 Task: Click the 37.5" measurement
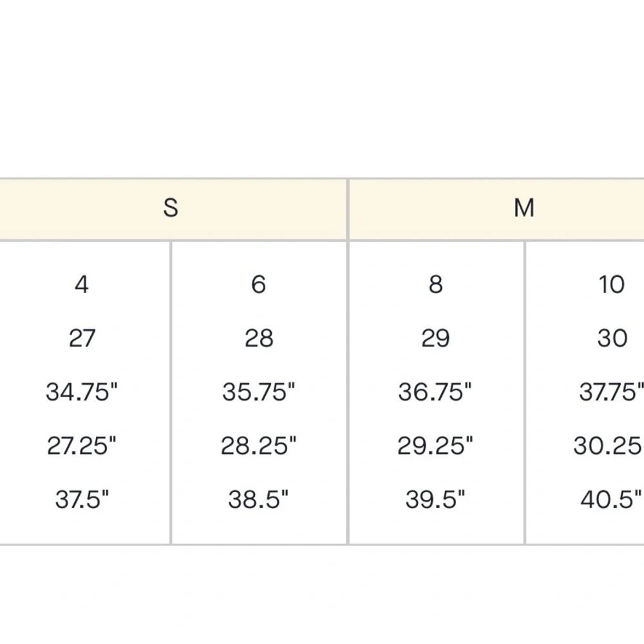(82, 500)
